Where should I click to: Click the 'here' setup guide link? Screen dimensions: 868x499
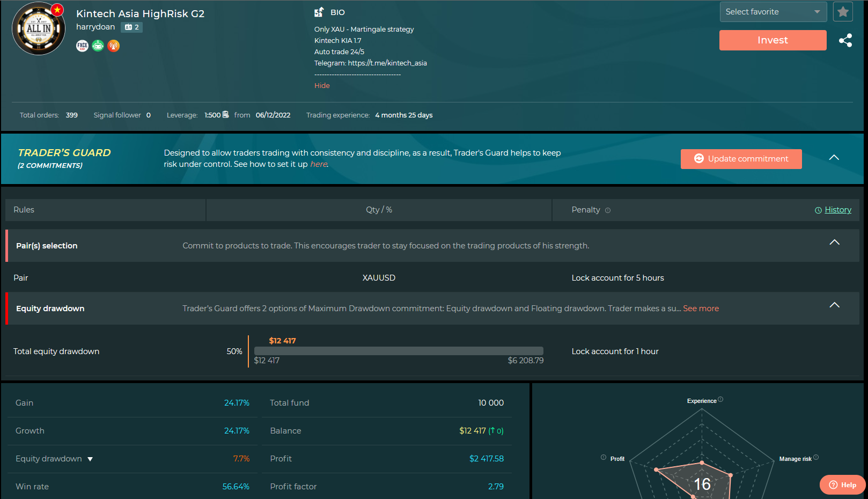pos(319,164)
